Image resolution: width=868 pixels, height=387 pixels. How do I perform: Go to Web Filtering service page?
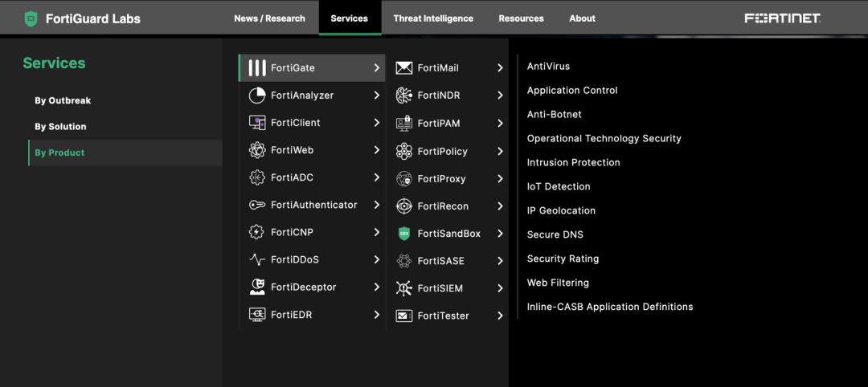pos(558,283)
